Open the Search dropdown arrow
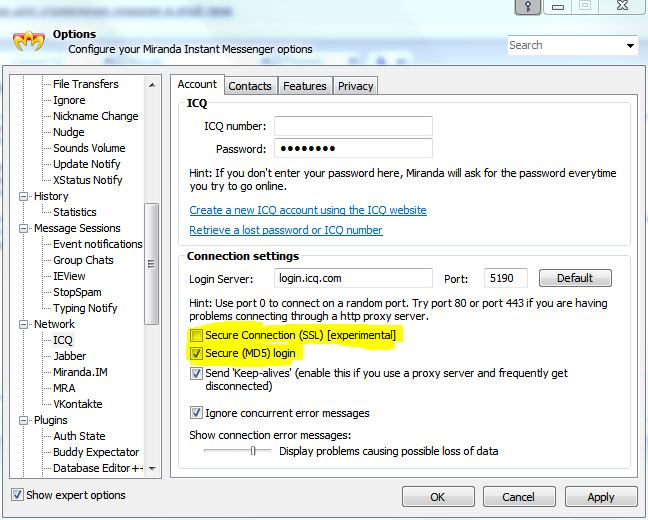 pyautogui.click(x=630, y=45)
